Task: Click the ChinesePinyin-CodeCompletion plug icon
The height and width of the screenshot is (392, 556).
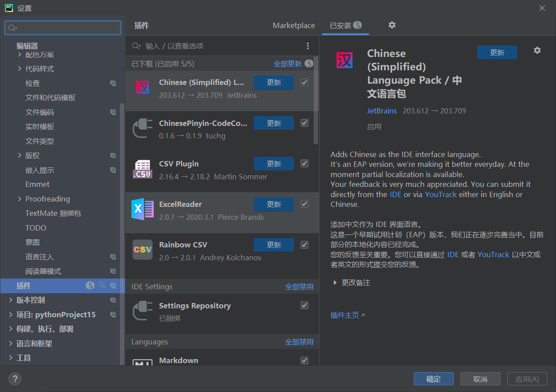Action: 143,129
